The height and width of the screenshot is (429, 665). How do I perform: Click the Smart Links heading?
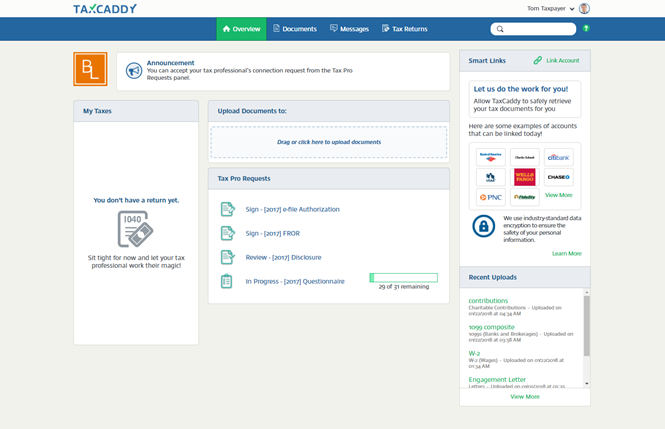tap(487, 61)
